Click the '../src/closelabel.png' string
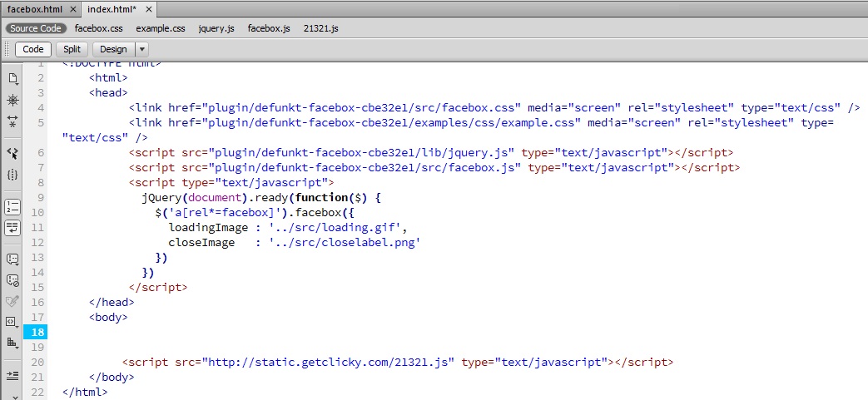Viewport: 868px width, 400px height. point(345,242)
